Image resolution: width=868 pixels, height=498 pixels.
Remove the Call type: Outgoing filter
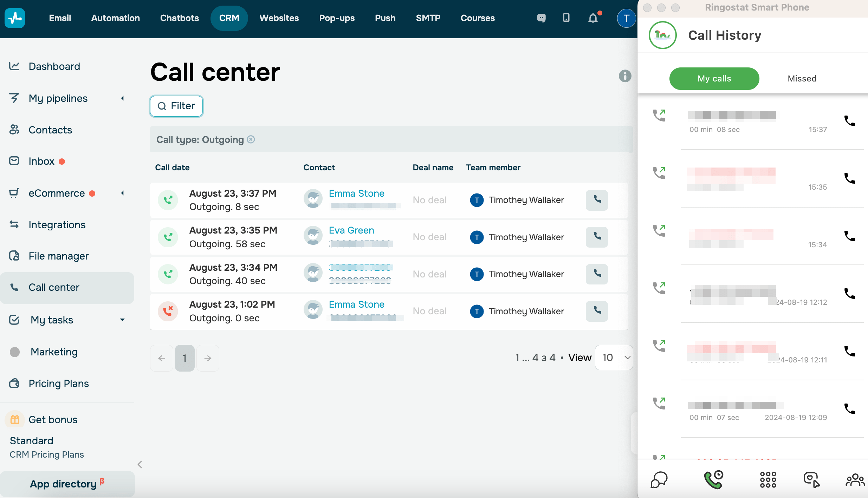coord(251,139)
